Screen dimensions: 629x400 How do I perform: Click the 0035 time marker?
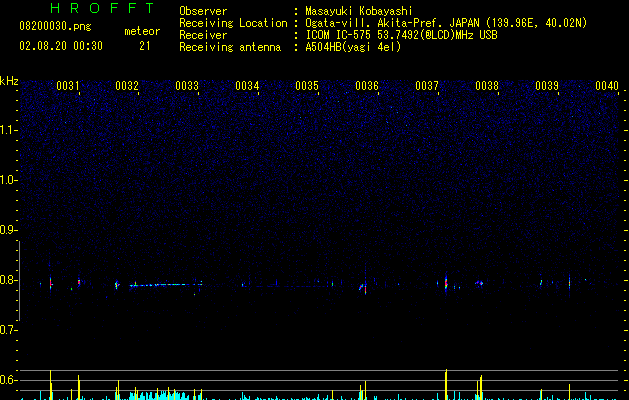(x=307, y=86)
